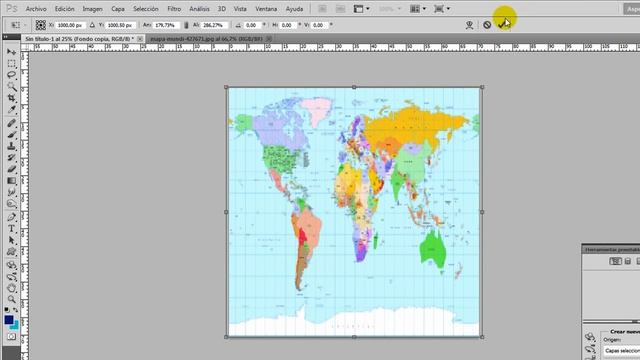Open the Capa menu
640x360 pixels.
pyautogui.click(x=118, y=9)
